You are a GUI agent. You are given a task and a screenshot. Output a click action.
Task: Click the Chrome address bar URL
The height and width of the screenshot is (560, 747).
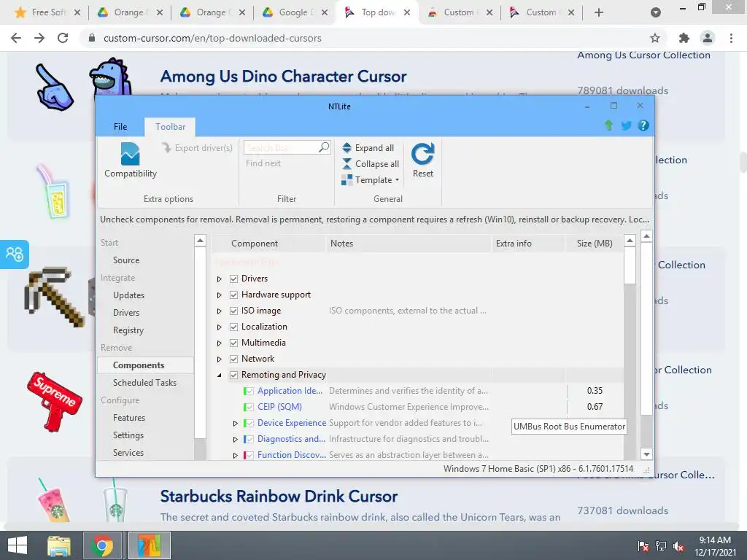coord(212,38)
